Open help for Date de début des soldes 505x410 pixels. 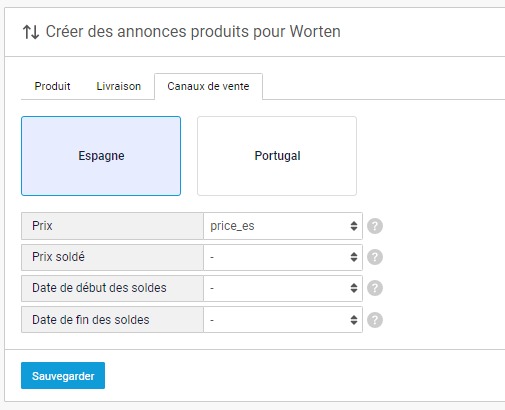pyautogui.click(x=375, y=288)
